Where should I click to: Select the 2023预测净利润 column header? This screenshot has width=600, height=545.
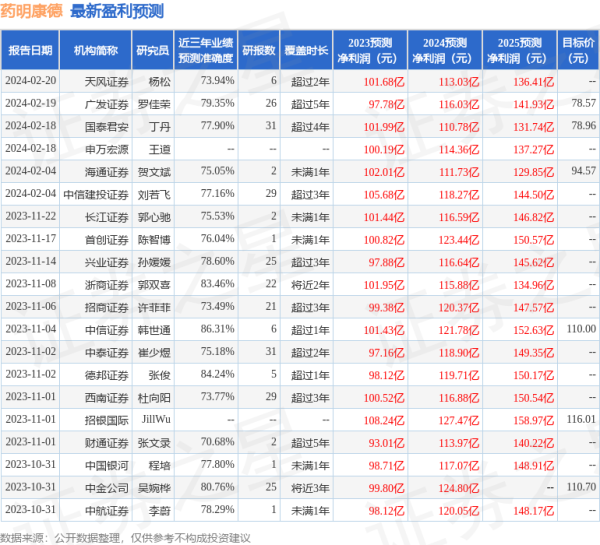[x=370, y=50]
